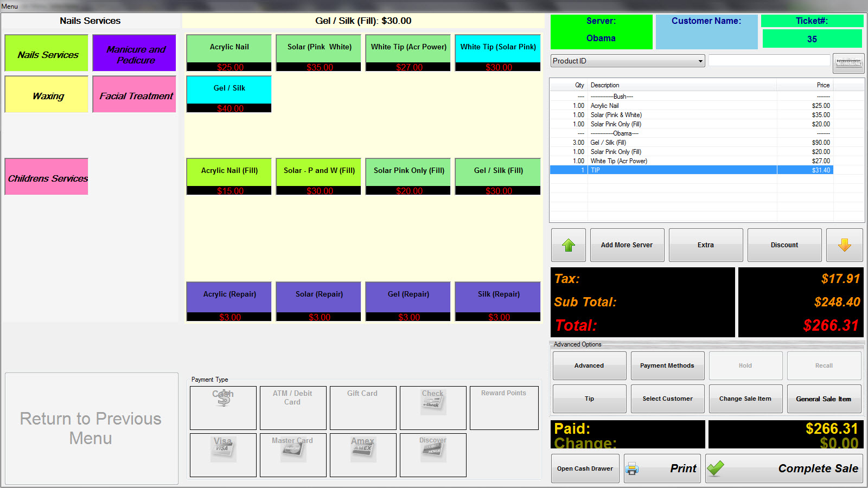The image size is (868, 488).
Task: Click the product search input field
Action: pos(769,61)
